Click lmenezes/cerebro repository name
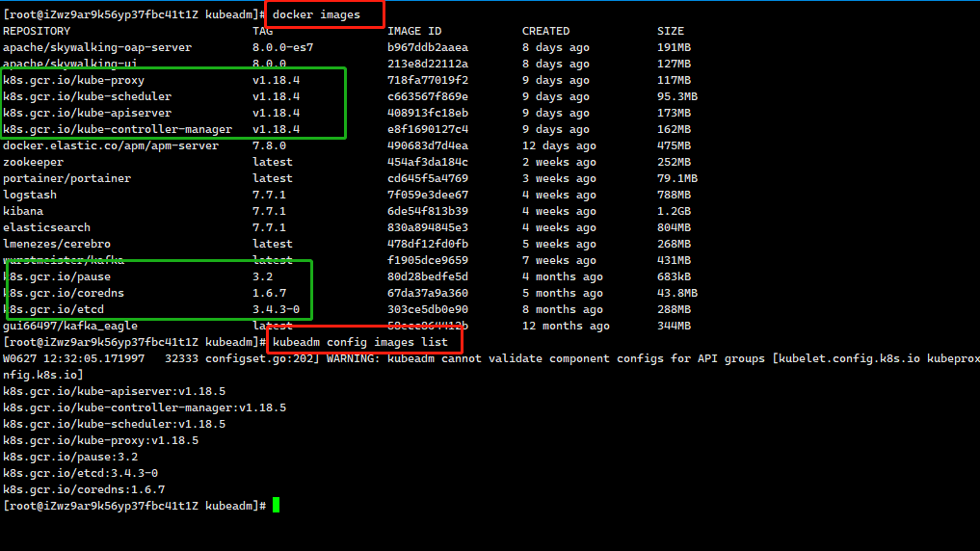 click(x=57, y=245)
